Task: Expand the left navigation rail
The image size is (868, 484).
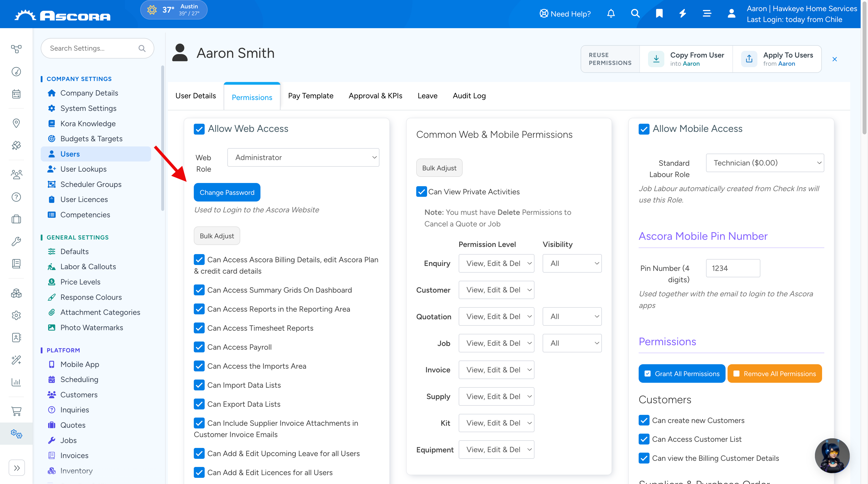Action: click(17, 468)
